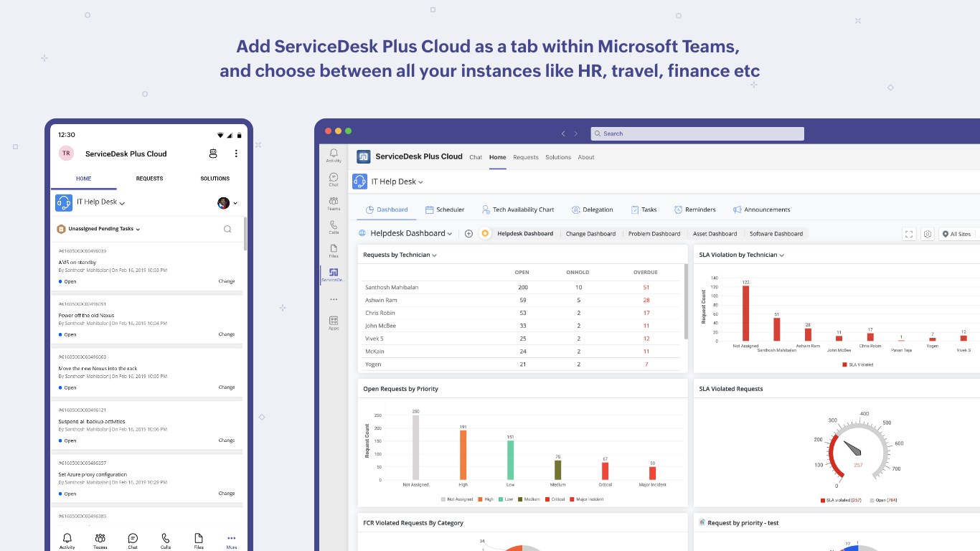
Task: Open more apps ellipsis in desktop sidebar
Action: coord(334,299)
